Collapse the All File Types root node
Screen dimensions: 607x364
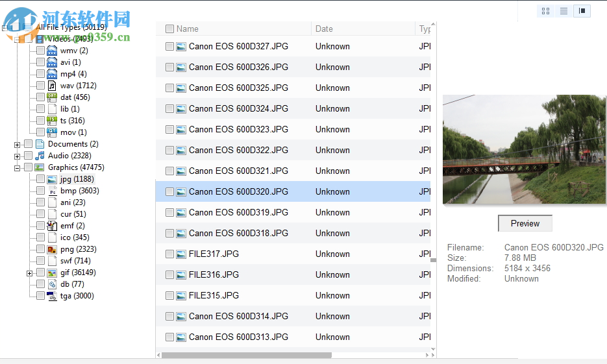pyautogui.click(x=5, y=28)
